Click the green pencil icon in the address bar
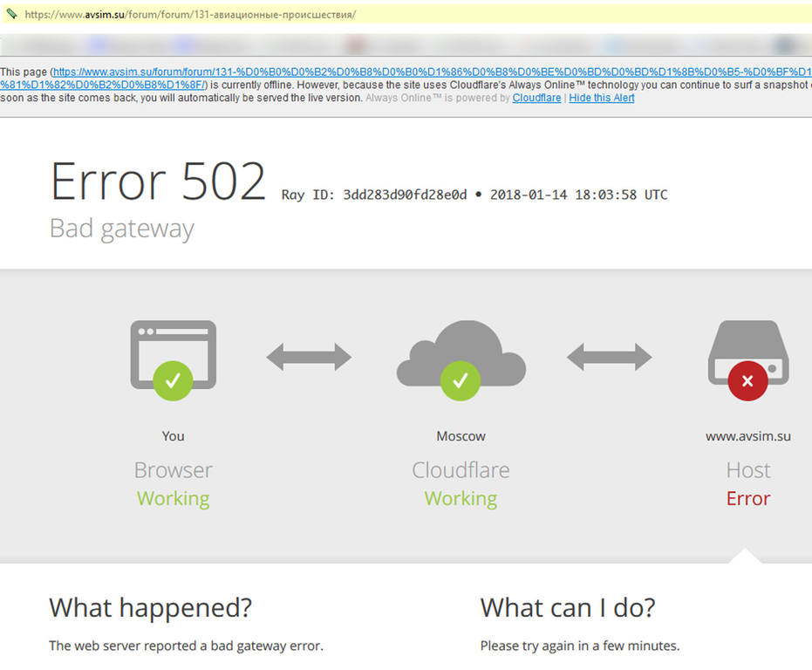This screenshot has height=670, width=812. (11, 14)
